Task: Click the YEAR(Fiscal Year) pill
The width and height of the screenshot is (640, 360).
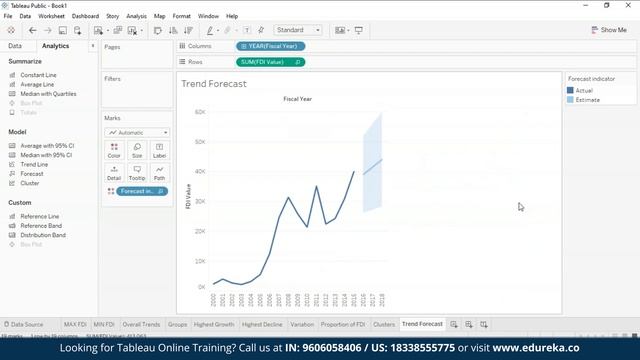Action: point(271,46)
